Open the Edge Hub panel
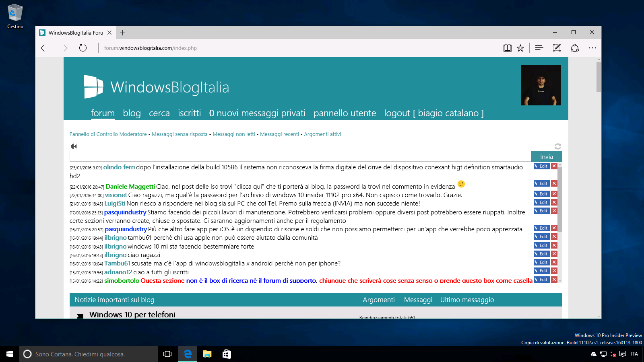 click(539, 48)
